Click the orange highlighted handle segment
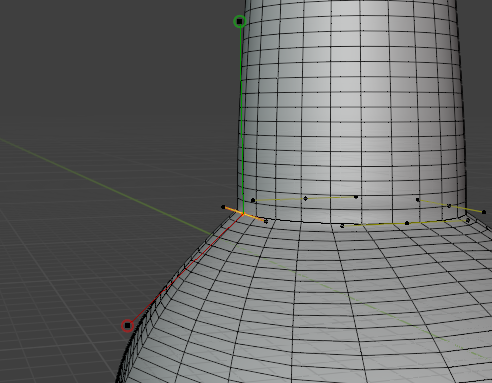 pyautogui.click(x=244, y=214)
